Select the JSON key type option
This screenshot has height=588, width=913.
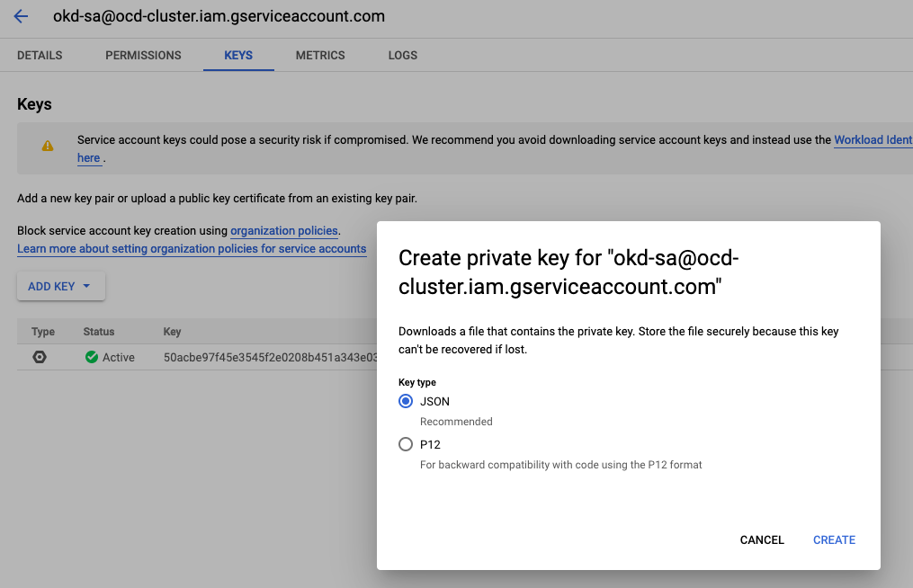click(406, 401)
